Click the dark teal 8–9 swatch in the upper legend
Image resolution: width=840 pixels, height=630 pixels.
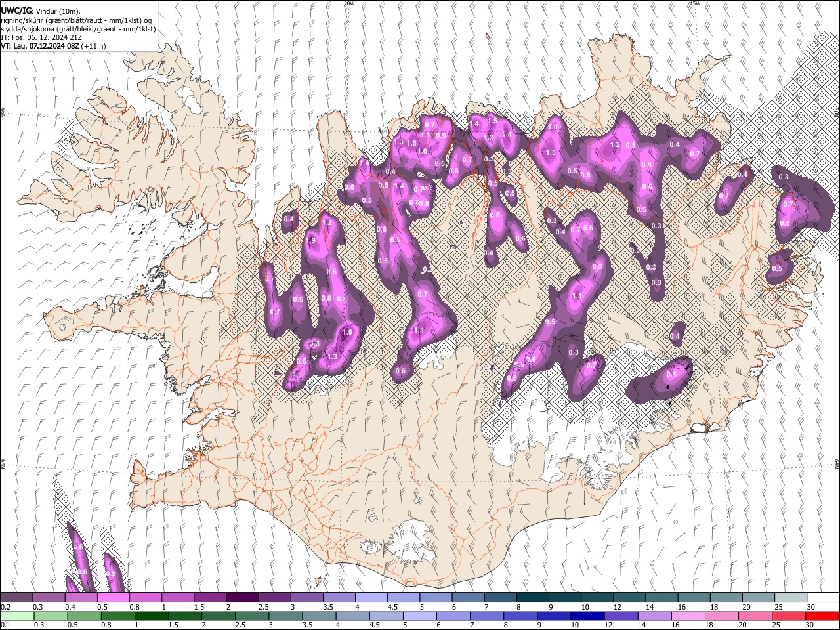532,598
